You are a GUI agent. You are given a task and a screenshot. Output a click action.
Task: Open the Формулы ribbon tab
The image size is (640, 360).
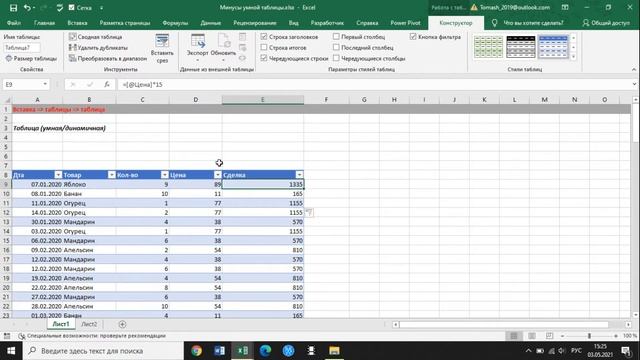point(175,23)
